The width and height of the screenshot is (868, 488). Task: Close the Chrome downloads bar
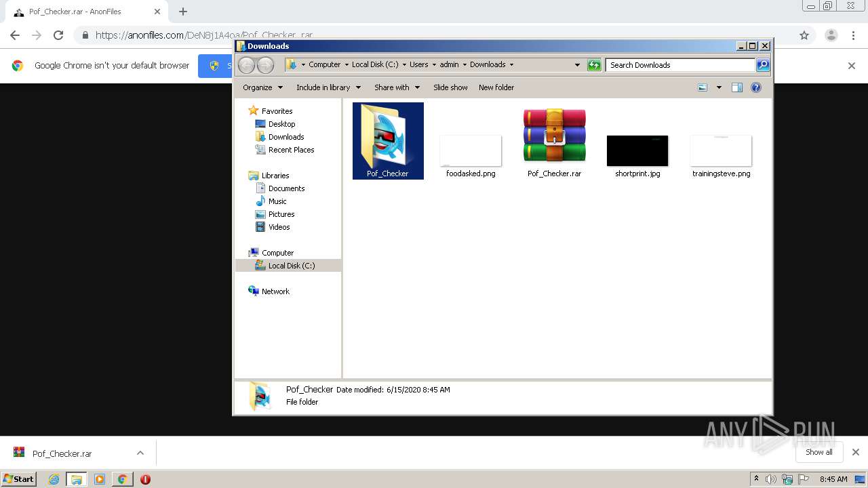[x=856, y=452]
